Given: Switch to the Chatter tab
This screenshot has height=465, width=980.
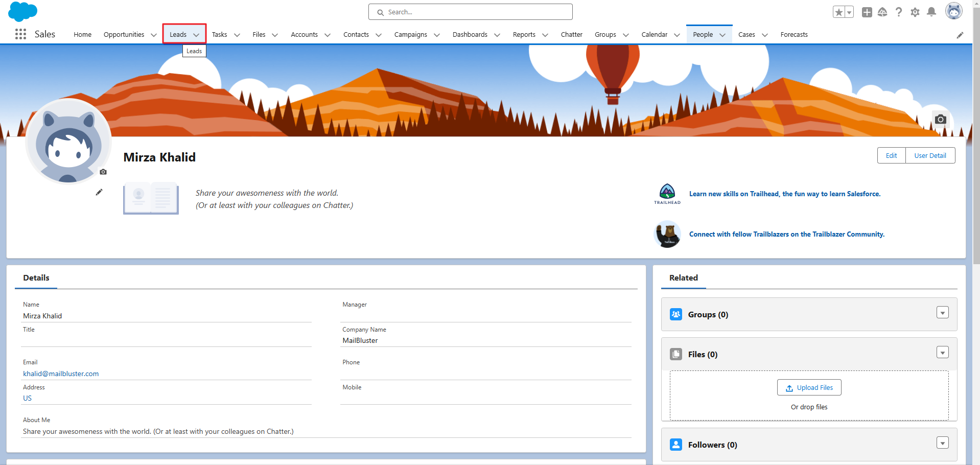Looking at the screenshot, I should click(x=571, y=35).
